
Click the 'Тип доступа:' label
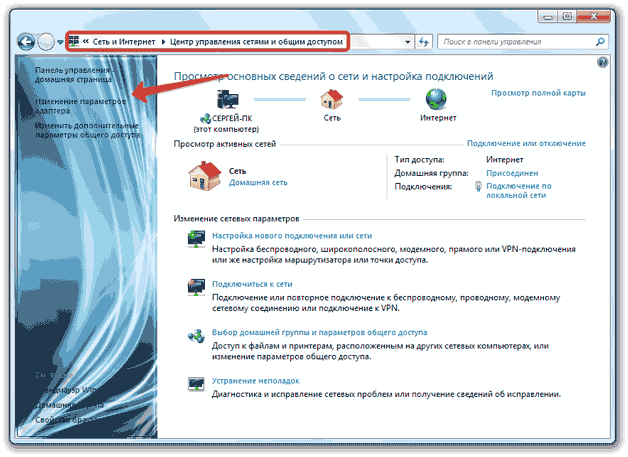tap(419, 160)
